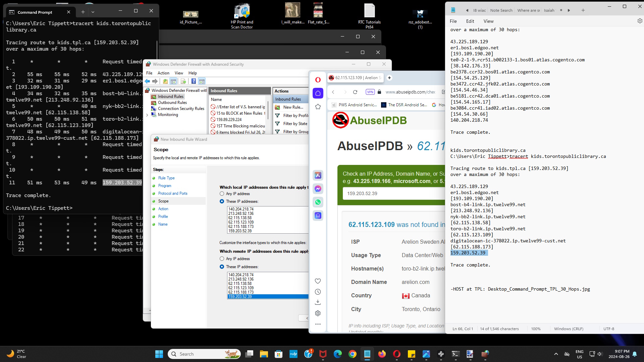This screenshot has width=644, height=362.
Task: Open Command Prompt new-tab dropdown arrow
Action: coord(93,12)
